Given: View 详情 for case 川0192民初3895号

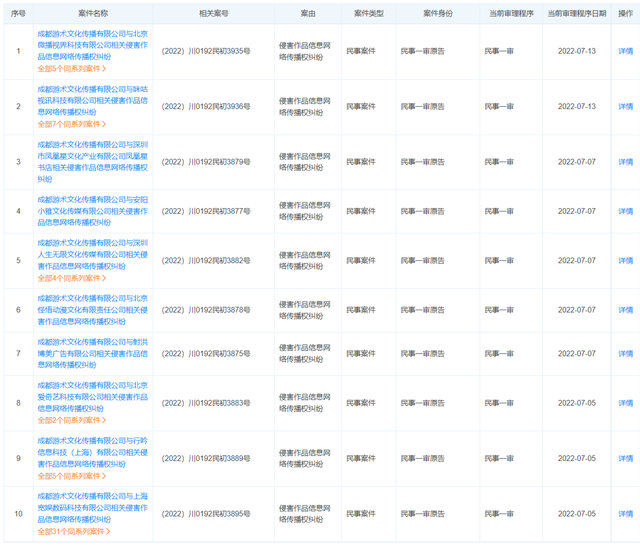Looking at the screenshot, I should click(625, 513).
